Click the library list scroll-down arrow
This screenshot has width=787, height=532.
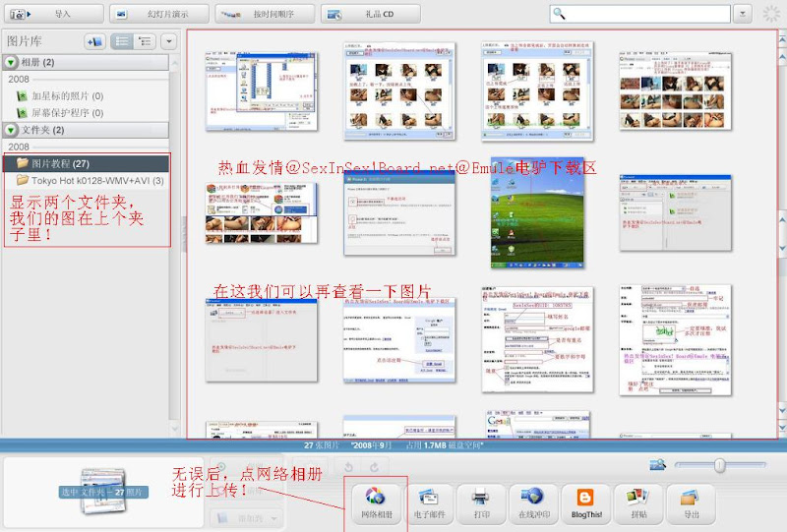tap(175, 428)
